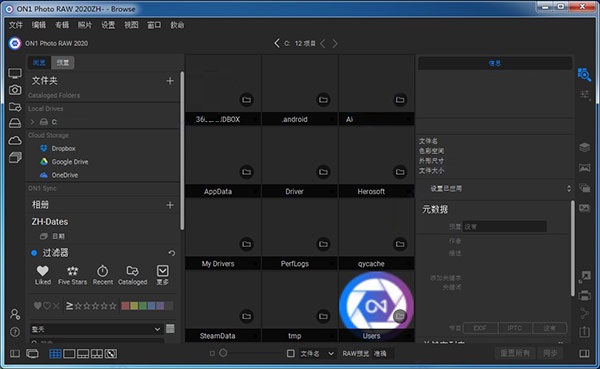
Task: Switch to grid view mode
Action: 55,354
